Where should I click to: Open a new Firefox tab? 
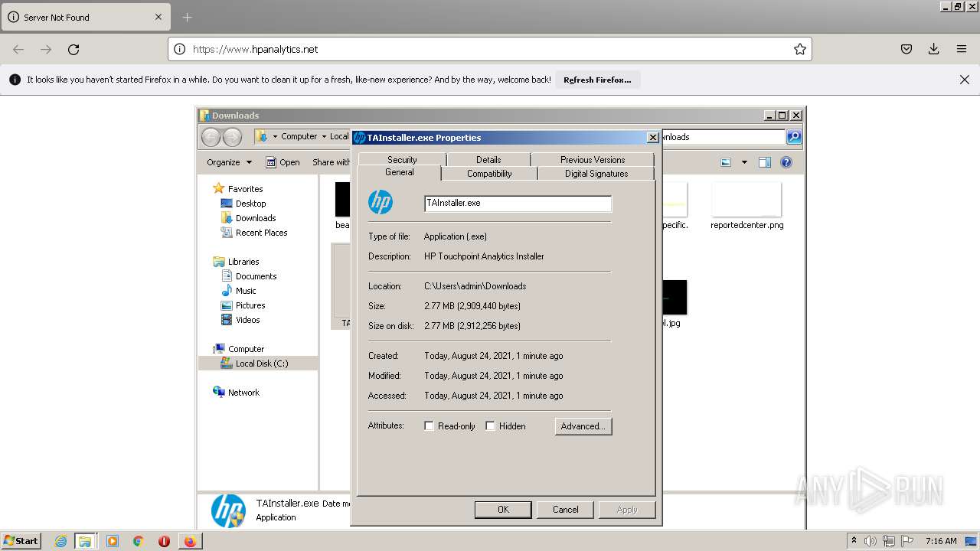pyautogui.click(x=188, y=17)
